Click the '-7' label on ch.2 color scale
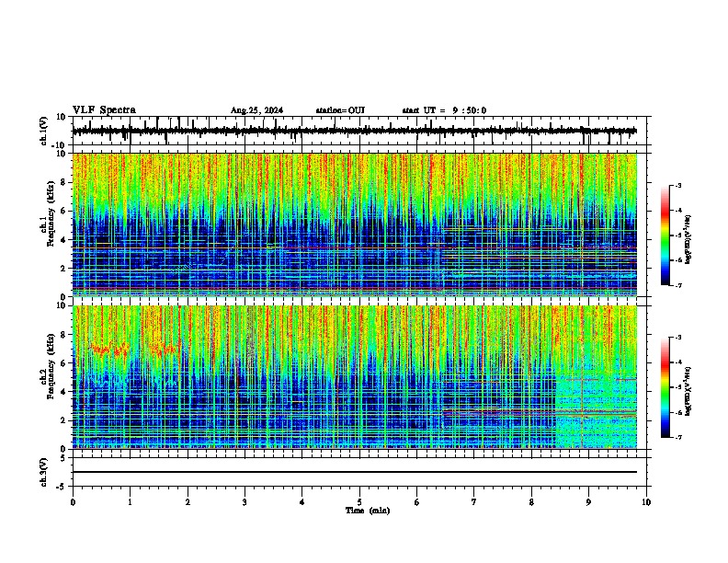This screenshot has width=728, height=563. [677, 437]
